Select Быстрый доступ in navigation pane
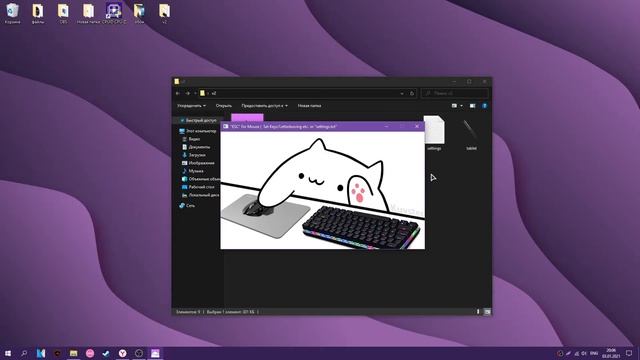The width and height of the screenshot is (640, 360). (x=198, y=120)
